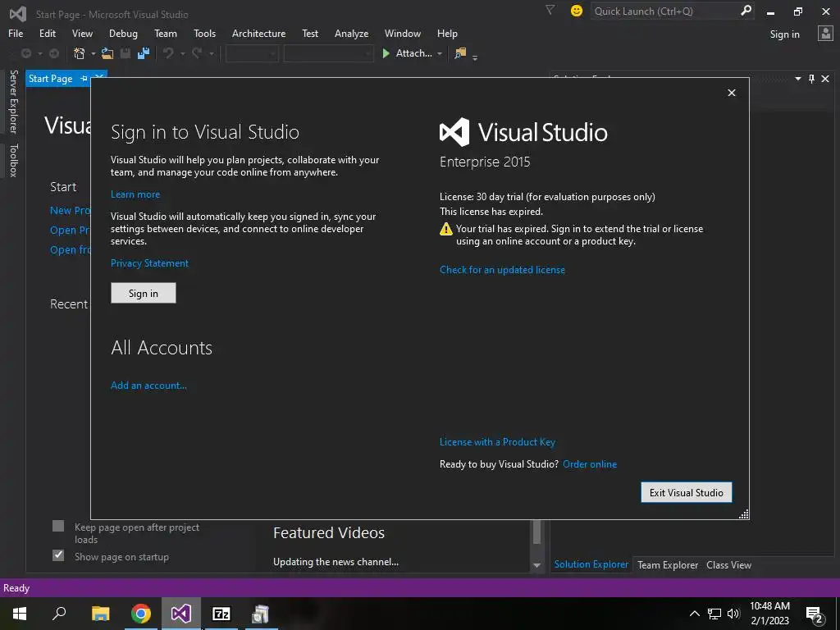Click Exit Visual Studio button
840x630 pixels.
click(687, 492)
